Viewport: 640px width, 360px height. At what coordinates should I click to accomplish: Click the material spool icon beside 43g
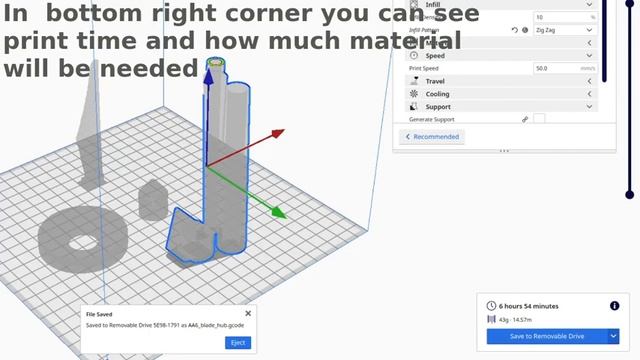tap(491, 319)
